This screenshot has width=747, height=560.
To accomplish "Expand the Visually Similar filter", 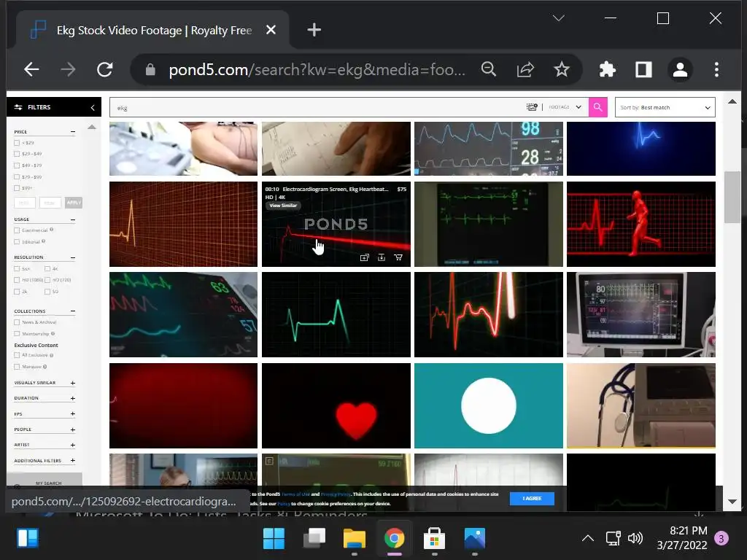I will tap(73, 383).
